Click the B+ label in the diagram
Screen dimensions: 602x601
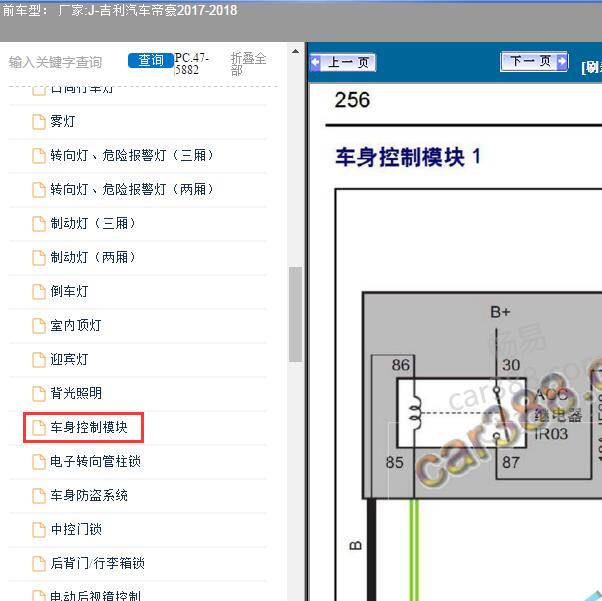(x=500, y=312)
